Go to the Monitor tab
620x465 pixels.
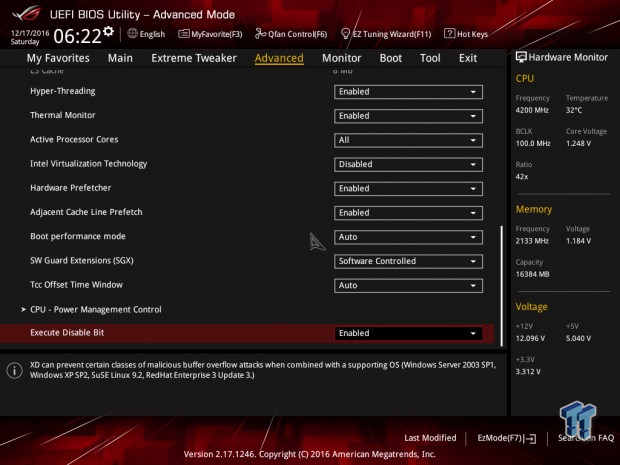342,58
